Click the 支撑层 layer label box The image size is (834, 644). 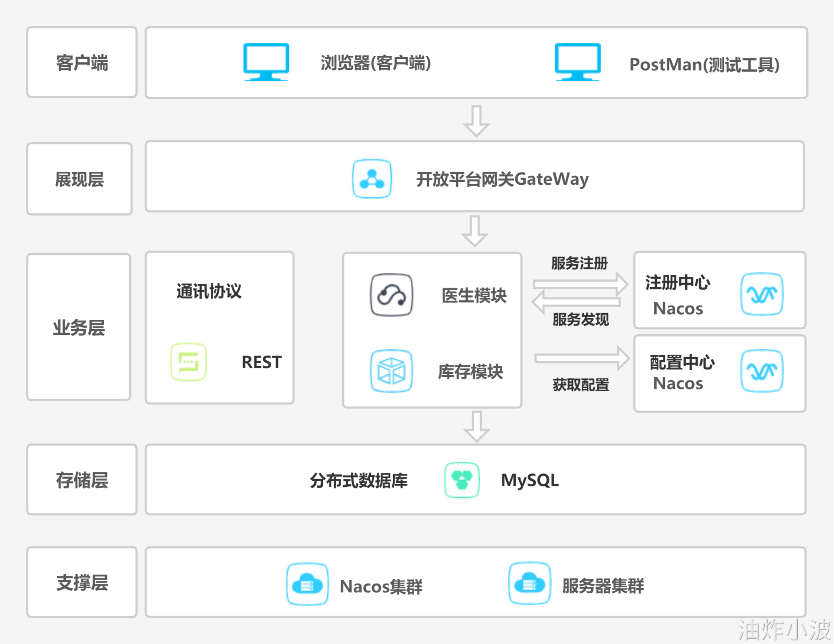(x=82, y=582)
